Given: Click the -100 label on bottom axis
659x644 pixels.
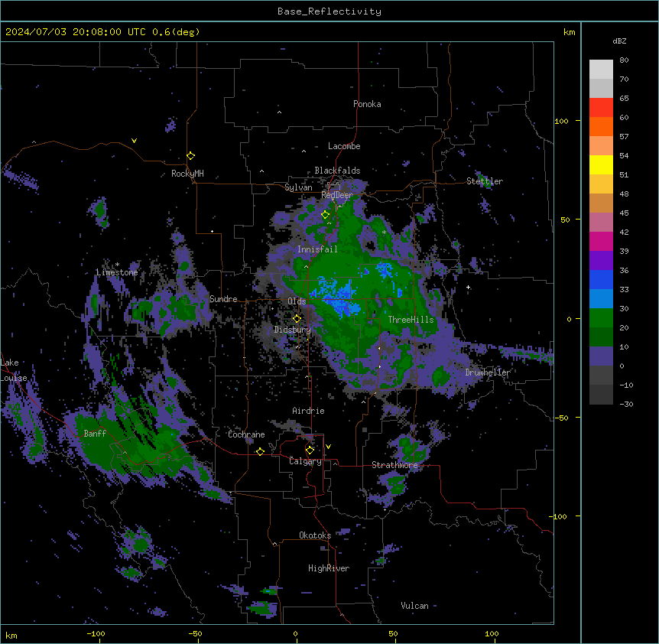Looking at the screenshot, I should click(96, 633).
